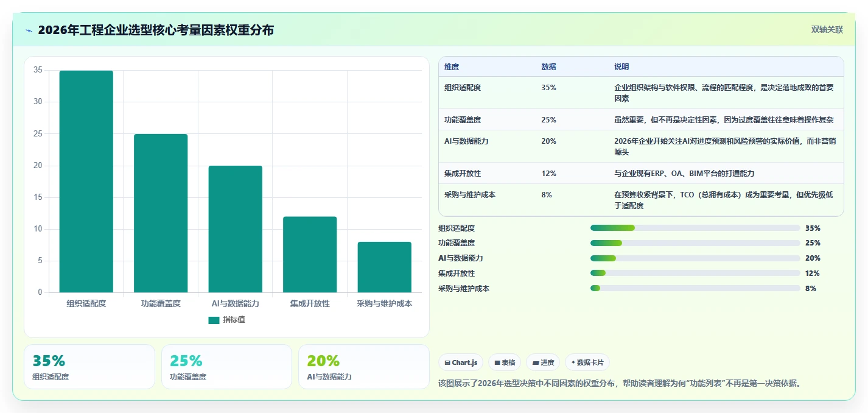Click the 采购与维护成本 x-axis label
The width and height of the screenshot is (868, 413).
pyautogui.click(x=385, y=303)
